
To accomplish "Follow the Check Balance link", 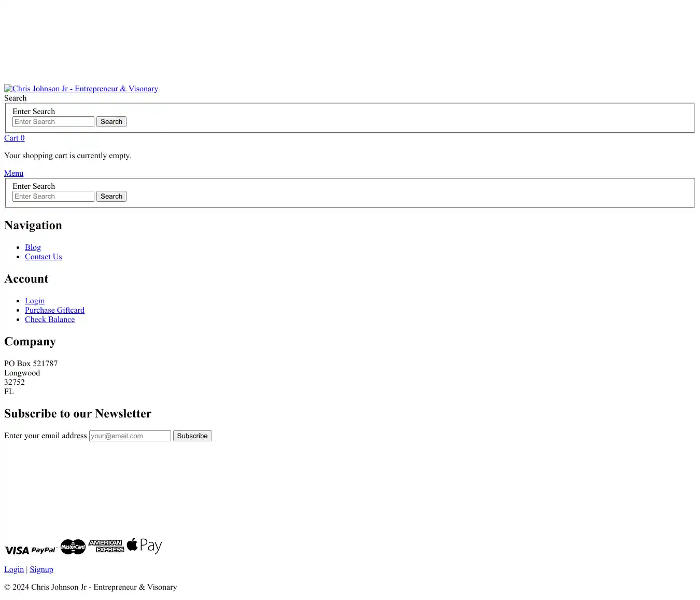I will click(x=50, y=319).
